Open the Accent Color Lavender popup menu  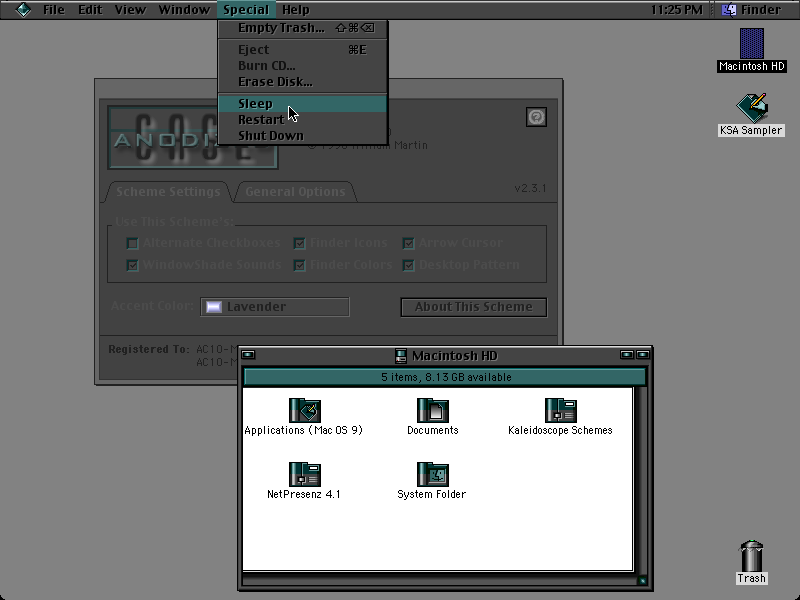pyautogui.click(x=275, y=307)
